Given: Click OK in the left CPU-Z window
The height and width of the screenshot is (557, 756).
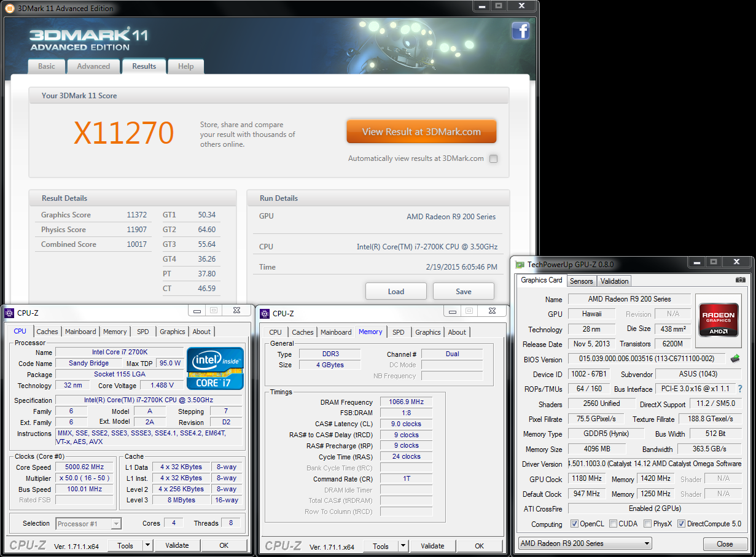Looking at the screenshot, I should click(x=224, y=545).
